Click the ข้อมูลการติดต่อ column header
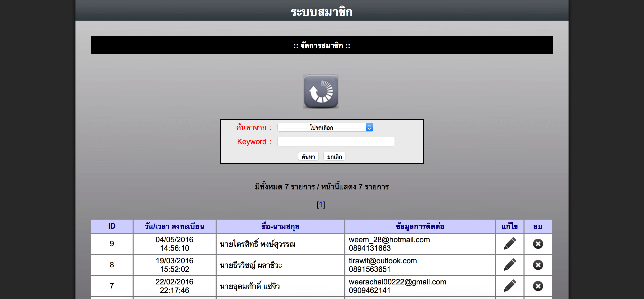 tap(420, 226)
